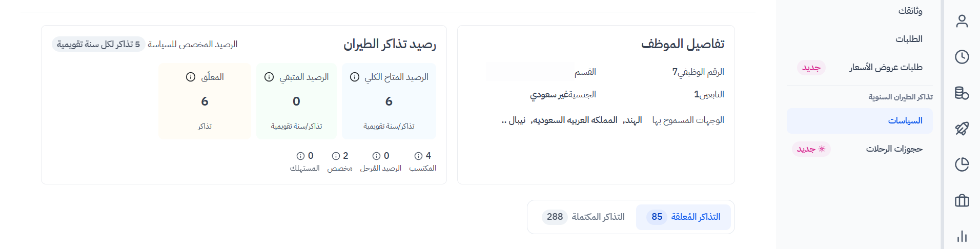Click the briefcase icon in sidebar
Viewport: 980px width, 249px height.
click(x=962, y=200)
